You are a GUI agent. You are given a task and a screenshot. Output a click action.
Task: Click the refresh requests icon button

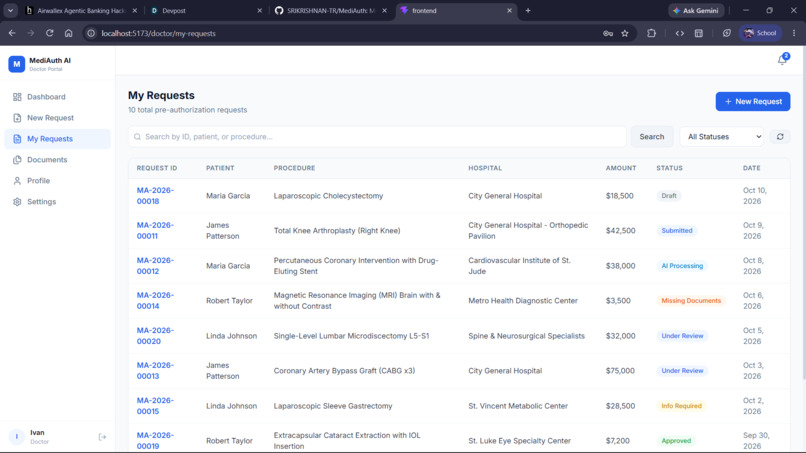780,137
